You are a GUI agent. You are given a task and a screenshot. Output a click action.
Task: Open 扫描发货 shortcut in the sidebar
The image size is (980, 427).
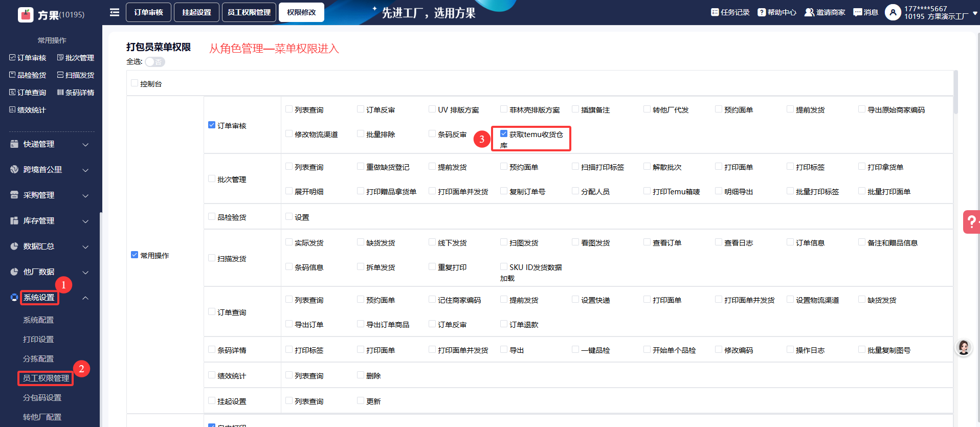coord(76,75)
